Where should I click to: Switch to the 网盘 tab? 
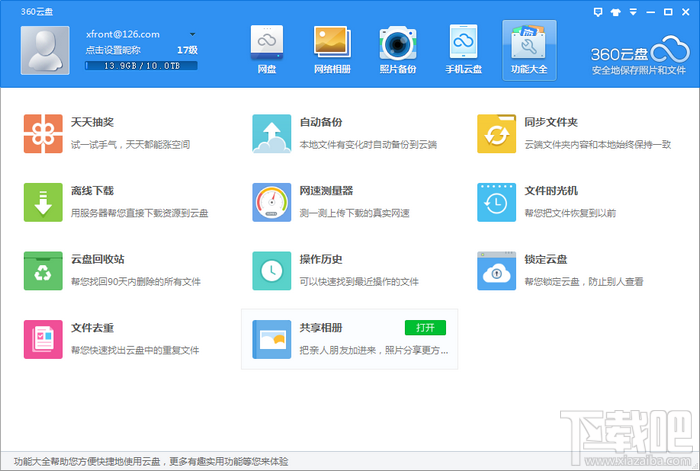267,50
